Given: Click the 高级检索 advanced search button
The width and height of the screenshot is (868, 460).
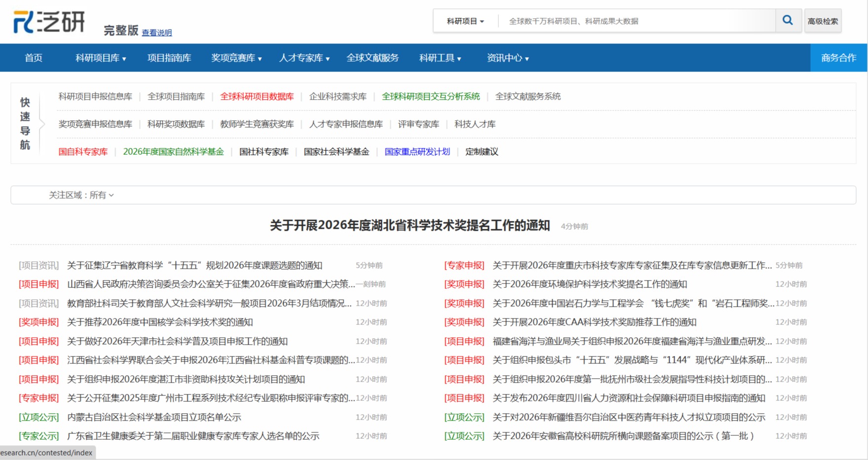Looking at the screenshot, I should [x=822, y=21].
